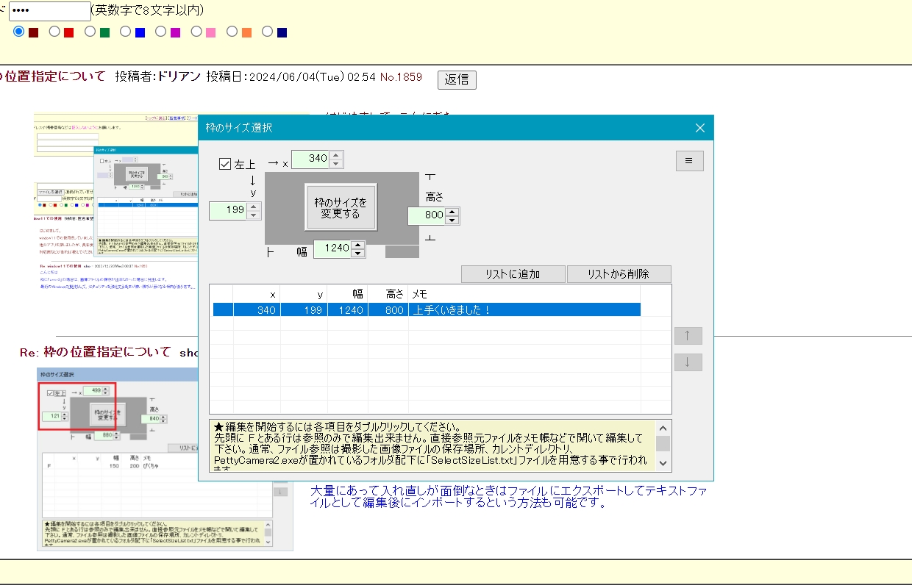Viewport: 912px width, 588px height.
Task: Select the blue color radio button
Action: point(125,32)
